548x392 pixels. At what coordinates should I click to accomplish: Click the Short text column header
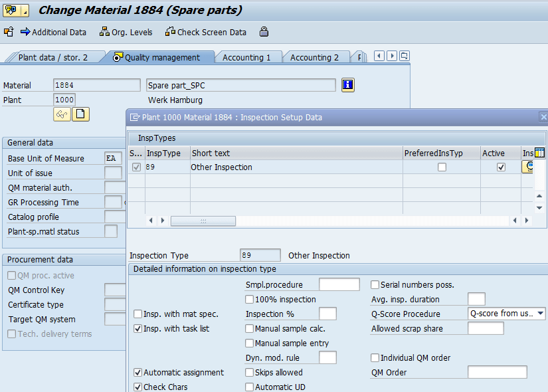coord(296,153)
